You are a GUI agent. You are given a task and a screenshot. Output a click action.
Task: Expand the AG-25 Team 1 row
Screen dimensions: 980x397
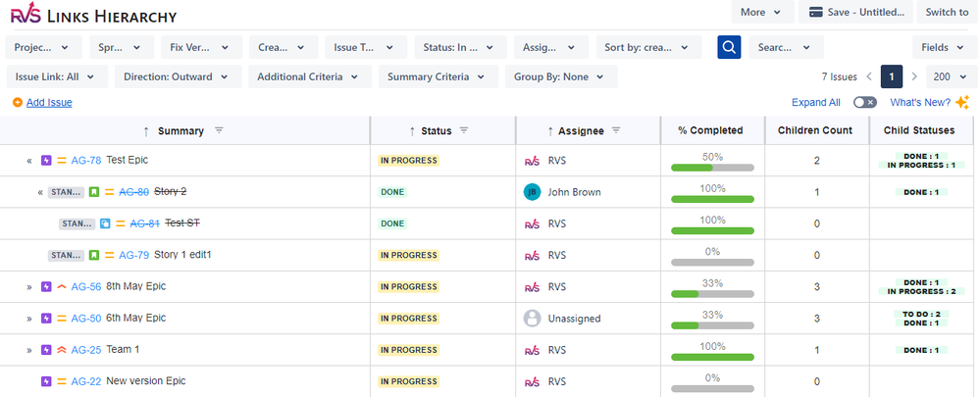[29, 350]
